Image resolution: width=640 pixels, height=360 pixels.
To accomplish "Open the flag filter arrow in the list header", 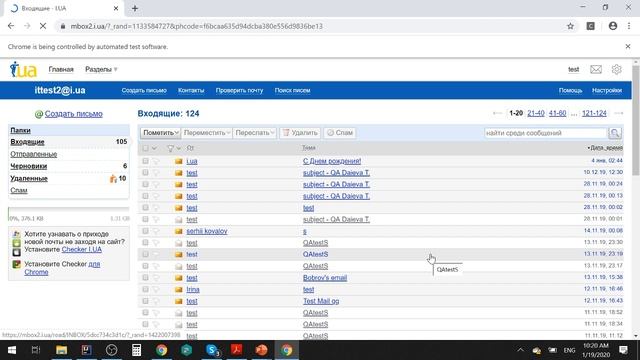I will coord(178,148).
